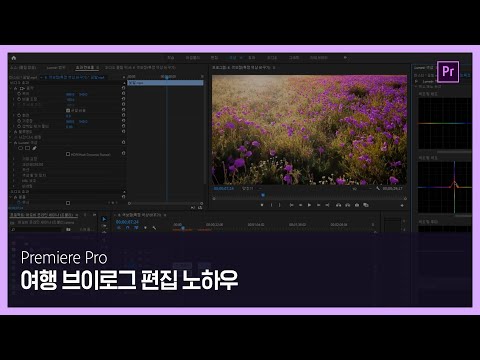The image size is (480, 360).
Task: Open Program Monitor settings wrench
Action: point(378,188)
